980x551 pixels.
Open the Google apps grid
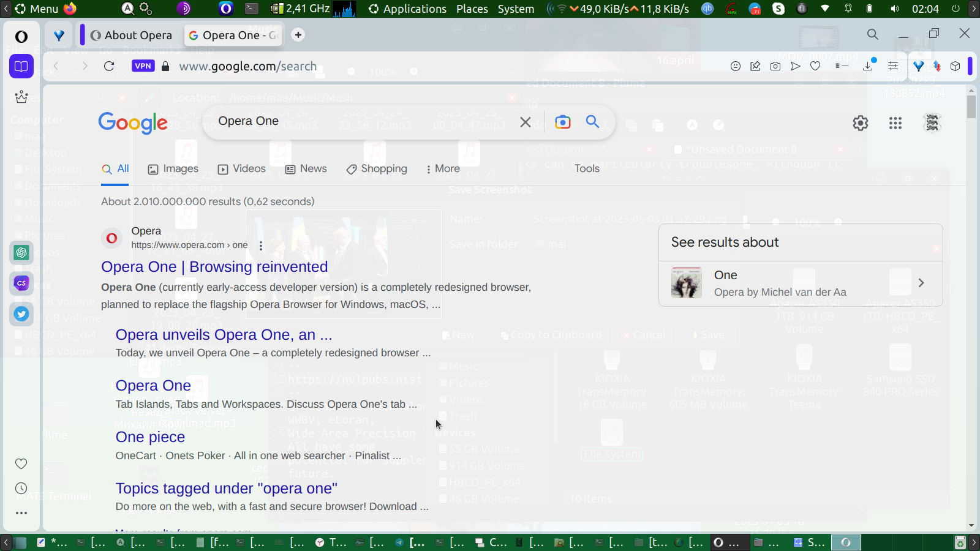[895, 123]
